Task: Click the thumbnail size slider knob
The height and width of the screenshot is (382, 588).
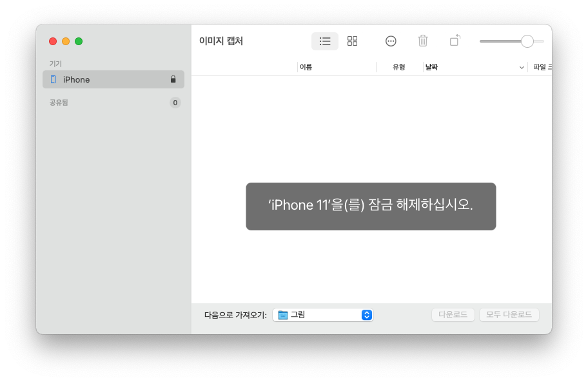Action: 527,41
